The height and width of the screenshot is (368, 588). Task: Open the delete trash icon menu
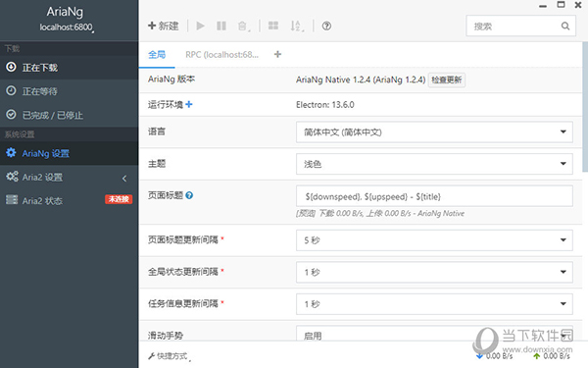[244, 26]
